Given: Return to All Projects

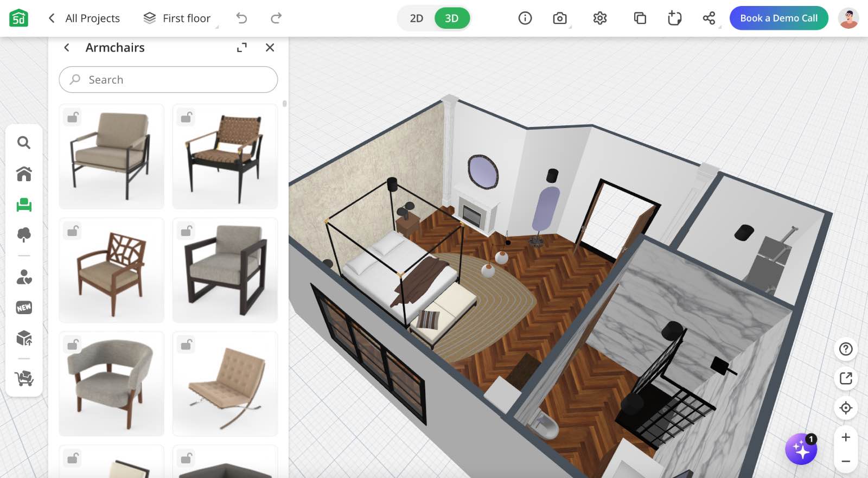Looking at the screenshot, I should pyautogui.click(x=84, y=18).
